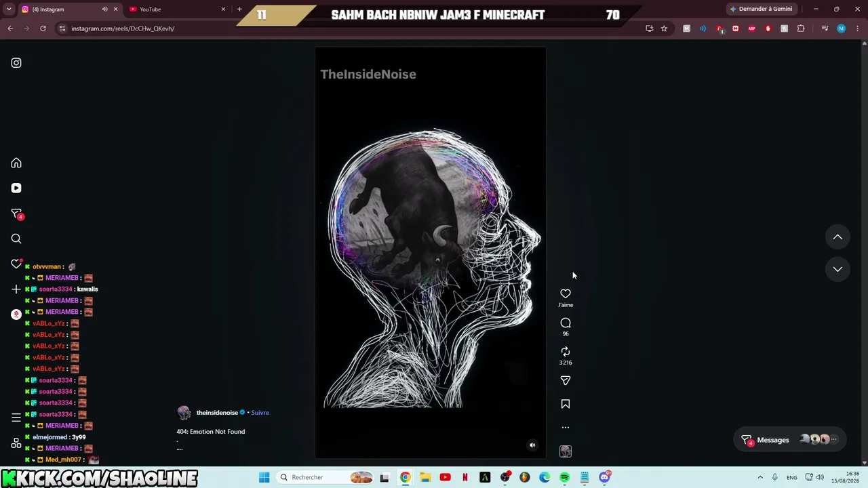Repost the reel using the repost icon
The width and height of the screenshot is (868, 488).
pyautogui.click(x=566, y=351)
